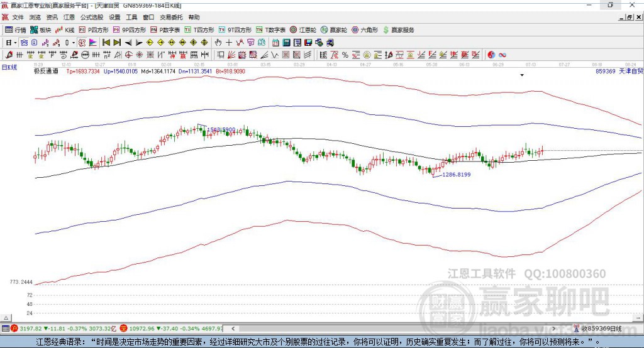Open the 江恩轮 Gann wheel
Viewport: 644px width, 348px height.
303,30
